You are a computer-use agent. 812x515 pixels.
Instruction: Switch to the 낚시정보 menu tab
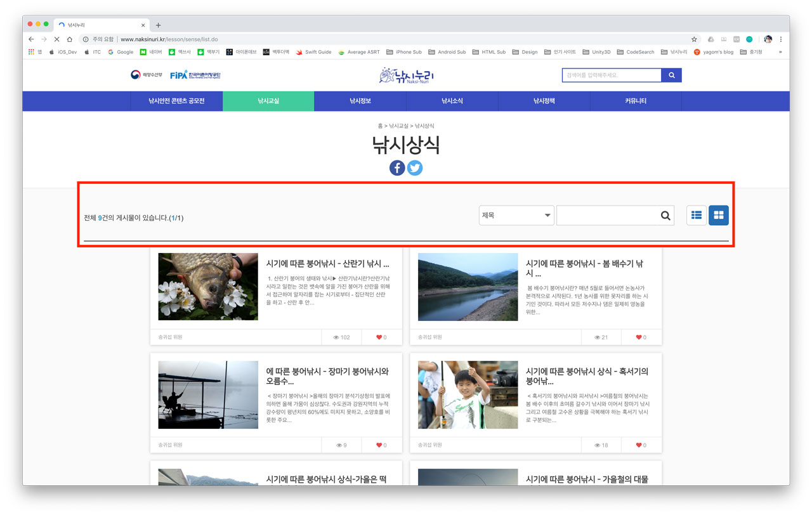360,101
